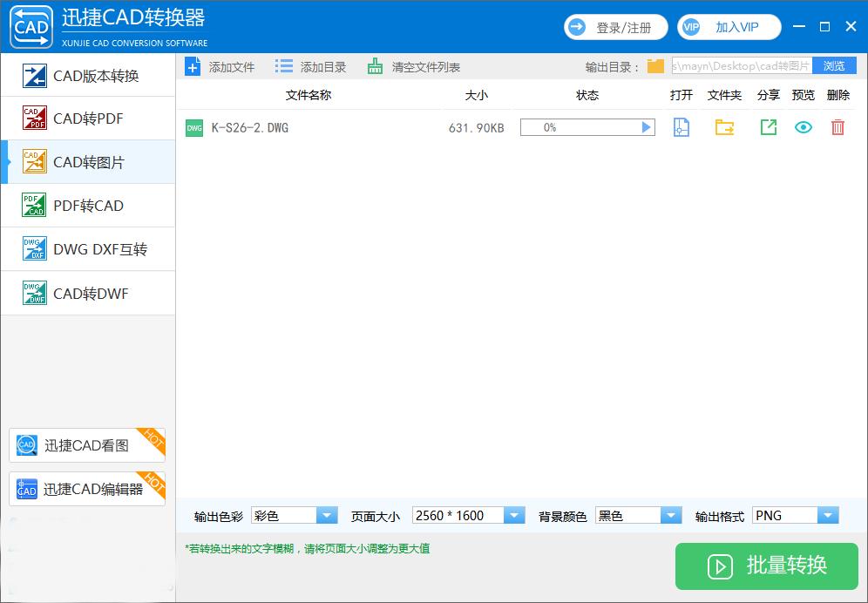Click the 清空文件列表 broom icon
Image resolution: width=868 pixels, height=603 pixels.
pos(373,65)
